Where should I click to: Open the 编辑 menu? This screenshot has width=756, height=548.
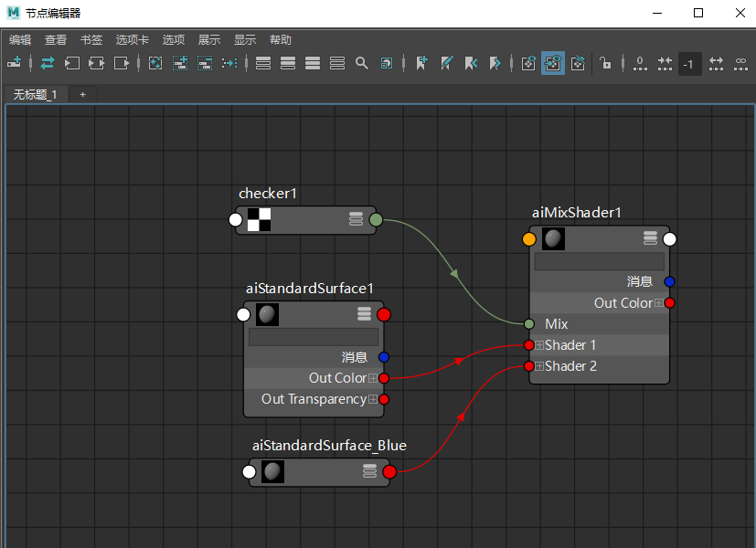[x=20, y=40]
